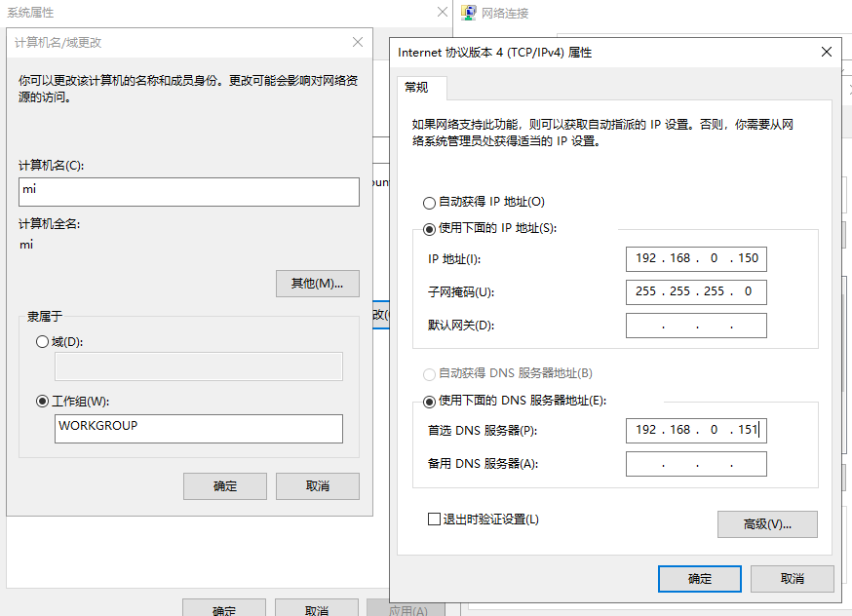Image resolution: width=852 pixels, height=616 pixels.
Task: Cancel the TCP/IPv4 dialog
Action: click(792, 578)
